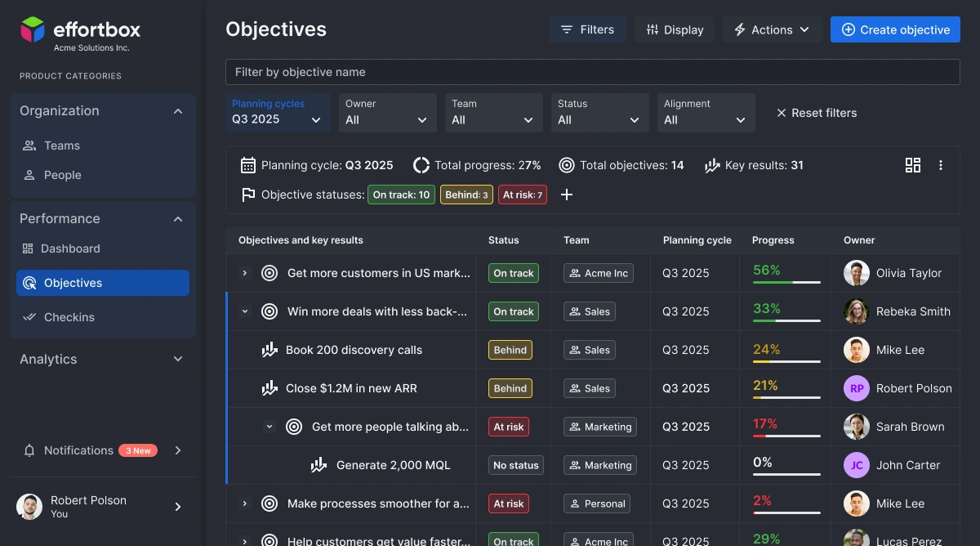Image resolution: width=980 pixels, height=546 pixels.
Task: Navigate to Checkins in the sidebar
Action: pyautogui.click(x=69, y=317)
